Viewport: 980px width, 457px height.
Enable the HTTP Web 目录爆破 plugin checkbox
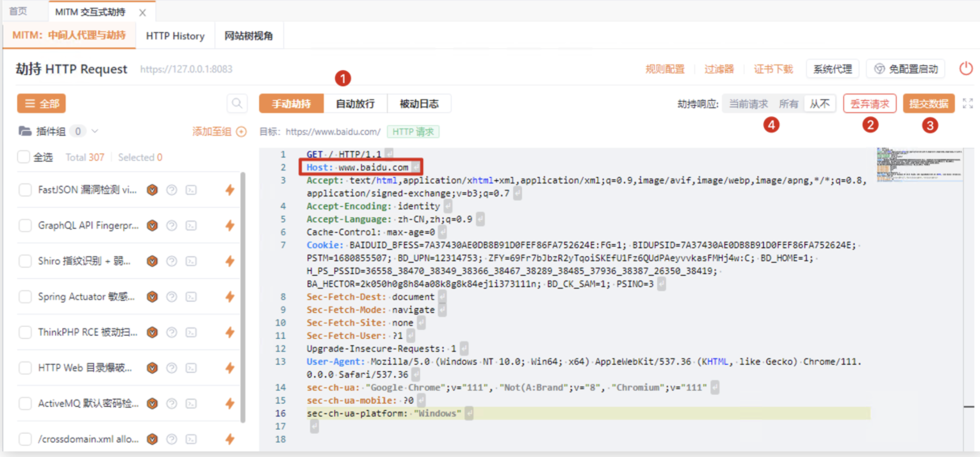pyautogui.click(x=25, y=368)
